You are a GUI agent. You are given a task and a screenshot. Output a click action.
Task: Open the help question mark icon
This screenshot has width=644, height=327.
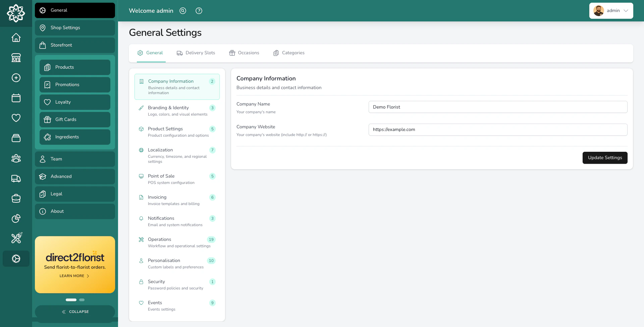pyautogui.click(x=199, y=11)
